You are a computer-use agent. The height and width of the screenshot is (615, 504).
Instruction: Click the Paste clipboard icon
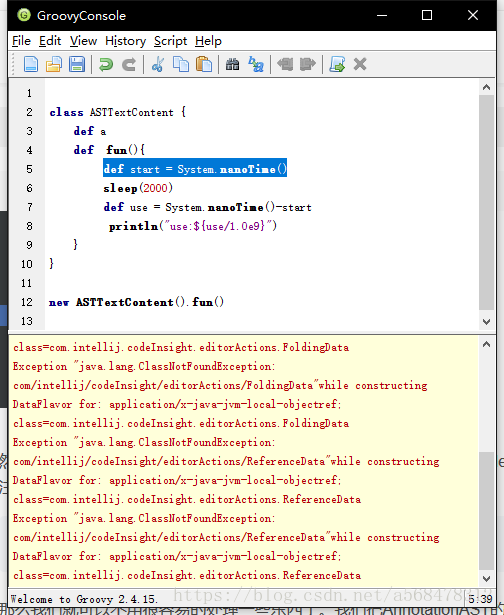pyautogui.click(x=204, y=64)
